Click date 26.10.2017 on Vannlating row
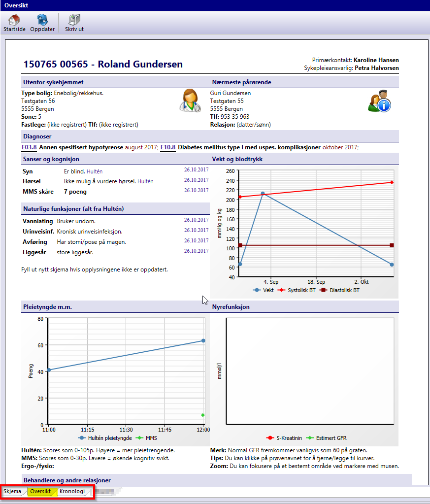Screen dimensions: 430x504 pyautogui.click(x=196, y=220)
